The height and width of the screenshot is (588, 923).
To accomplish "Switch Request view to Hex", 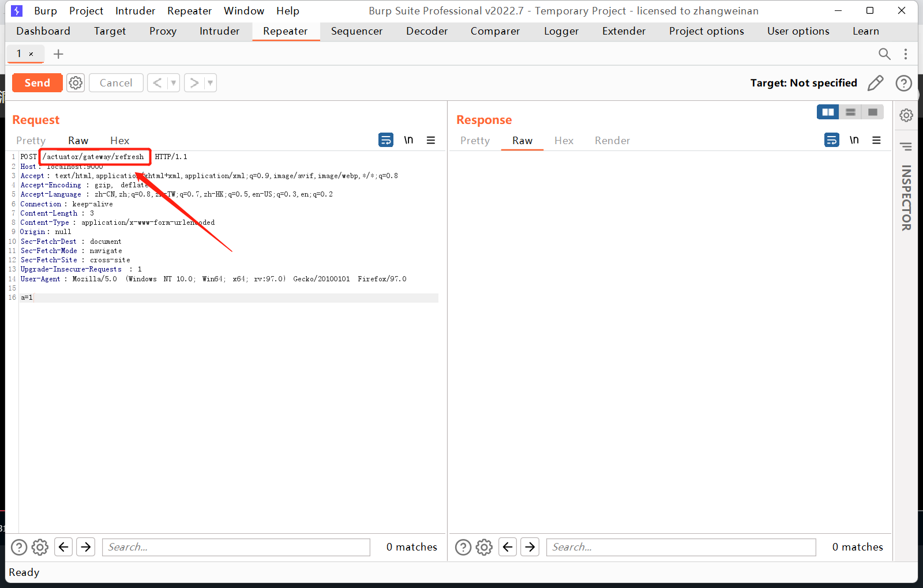I will pos(119,141).
